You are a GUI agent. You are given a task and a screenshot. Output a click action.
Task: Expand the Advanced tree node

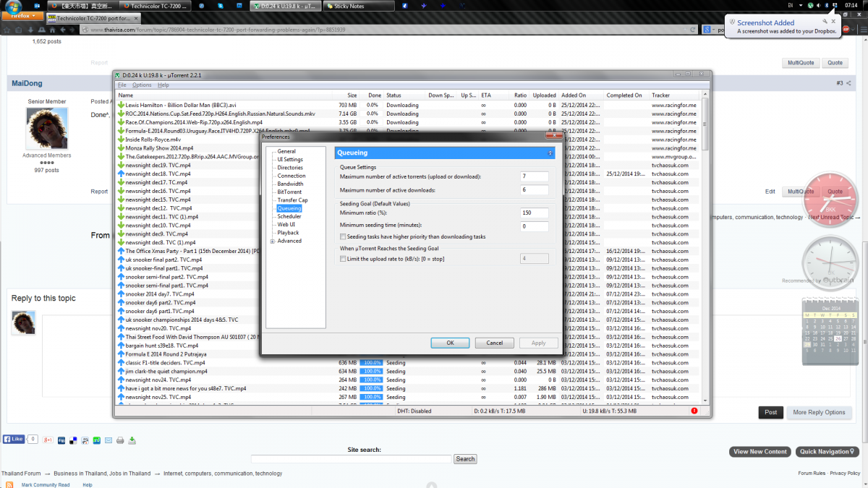click(x=273, y=241)
